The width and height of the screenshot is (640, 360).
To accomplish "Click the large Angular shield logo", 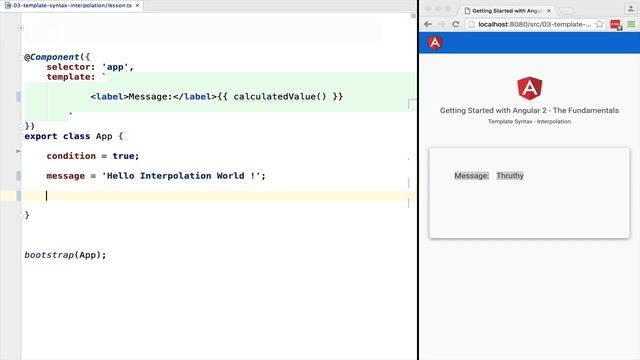I will tap(529, 88).
